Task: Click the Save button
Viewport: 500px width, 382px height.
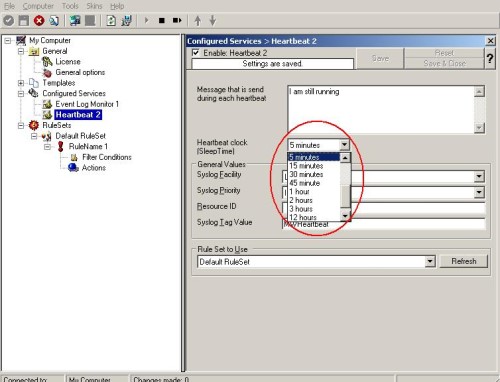Action: click(380, 58)
